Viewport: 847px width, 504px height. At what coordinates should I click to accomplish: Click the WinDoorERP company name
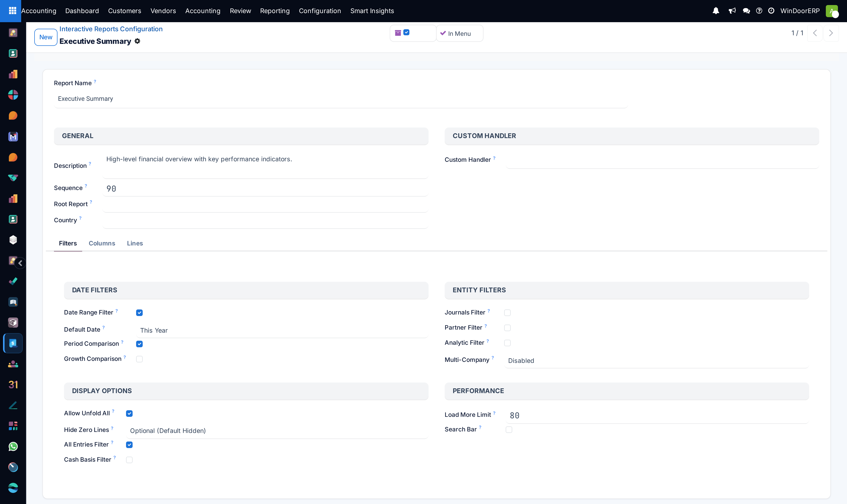(800, 11)
